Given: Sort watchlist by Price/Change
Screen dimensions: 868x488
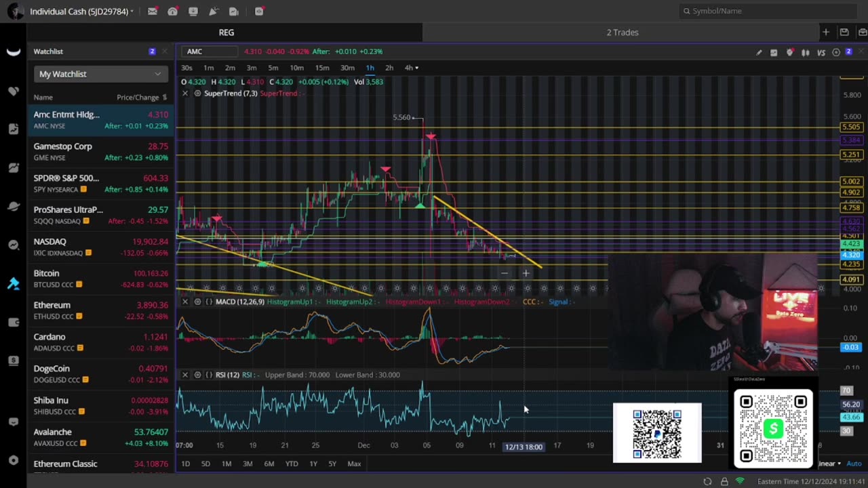Looking at the screenshot, I should (141, 97).
